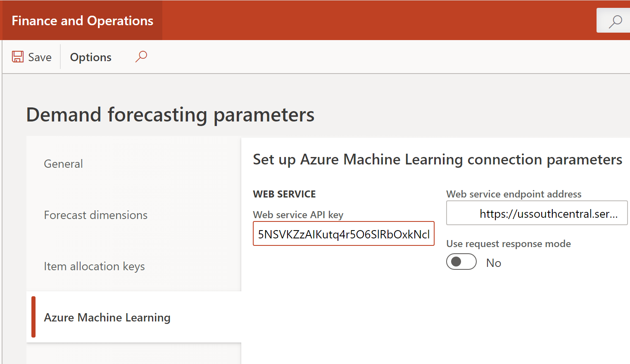The width and height of the screenshot is (630, 364).
Task: Open the search magnifier in the action pane
Action: (x=141, y=56)
